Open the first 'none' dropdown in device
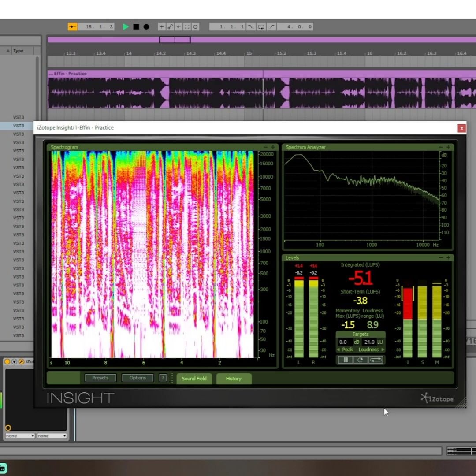 point(20,436)
